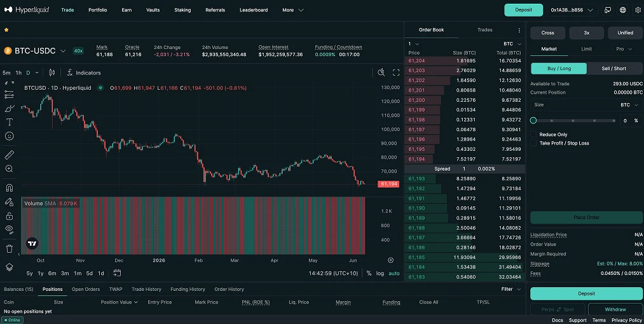Open order book options three-dot menu
Screen dimensions: 644x324
(519, 30)
